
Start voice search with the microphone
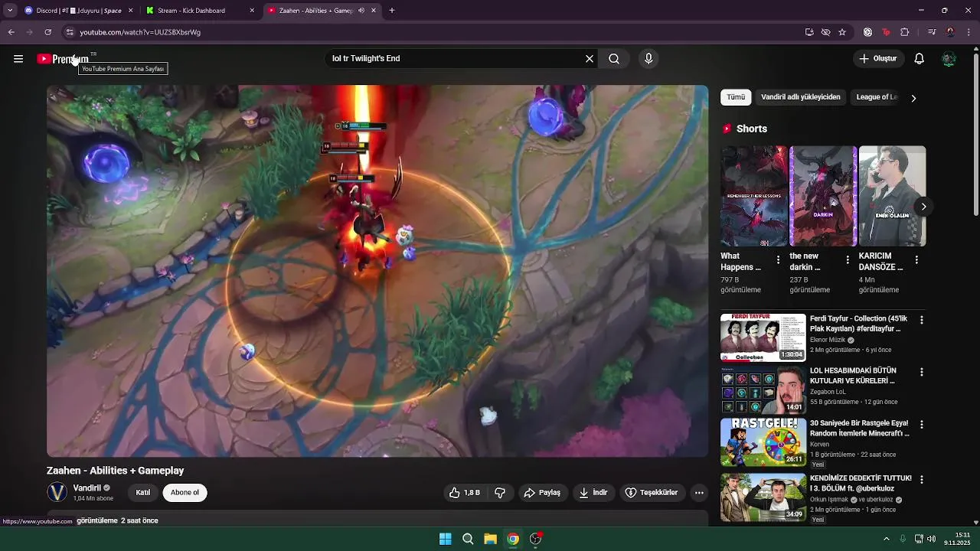pos(648,59)
